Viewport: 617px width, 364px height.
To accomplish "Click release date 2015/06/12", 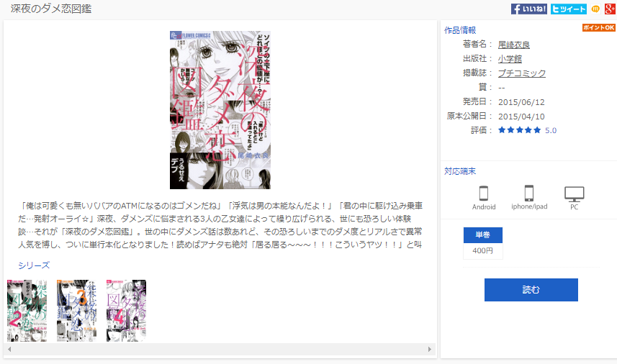I will [x=521, y=102].
